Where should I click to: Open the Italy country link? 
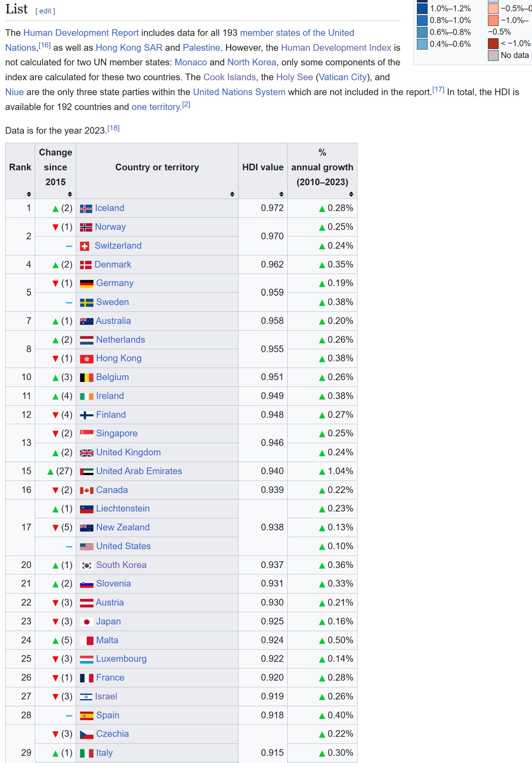(x=104, y=753)
